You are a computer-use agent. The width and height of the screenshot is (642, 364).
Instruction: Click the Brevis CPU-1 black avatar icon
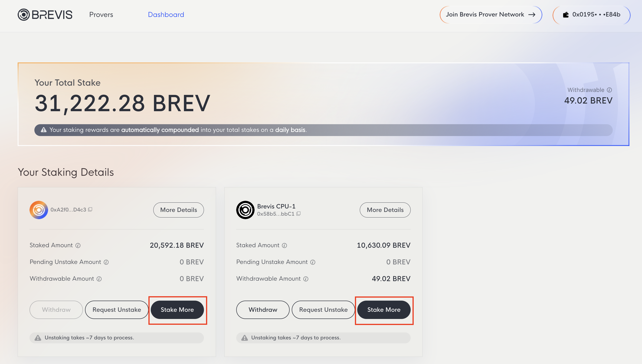[245, 210]
